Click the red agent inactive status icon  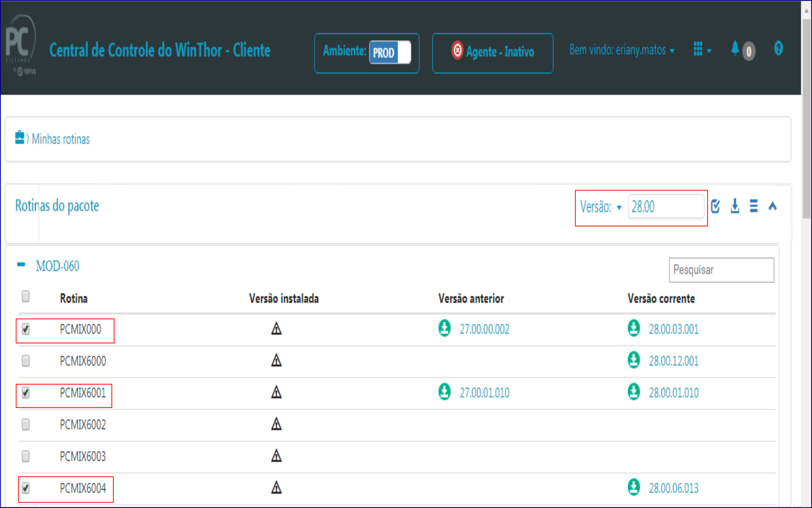(457, 51)
